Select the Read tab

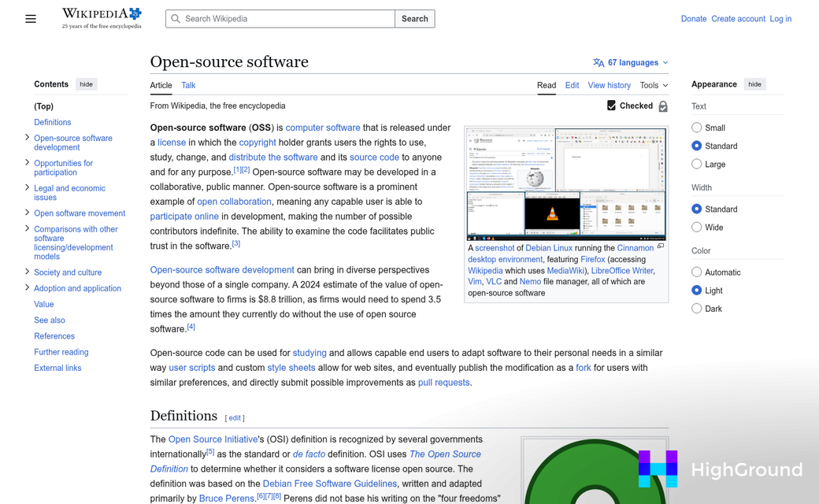[547, 85]
